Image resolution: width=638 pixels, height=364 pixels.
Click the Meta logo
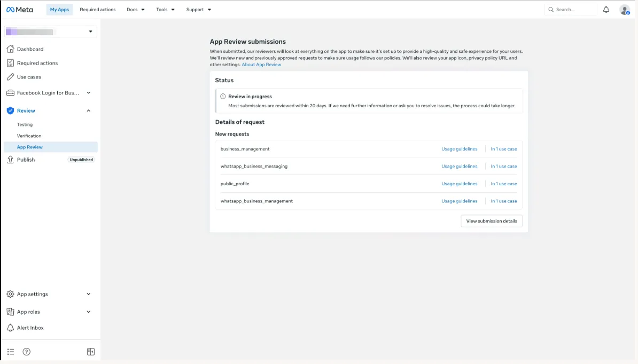click(20, 10)
